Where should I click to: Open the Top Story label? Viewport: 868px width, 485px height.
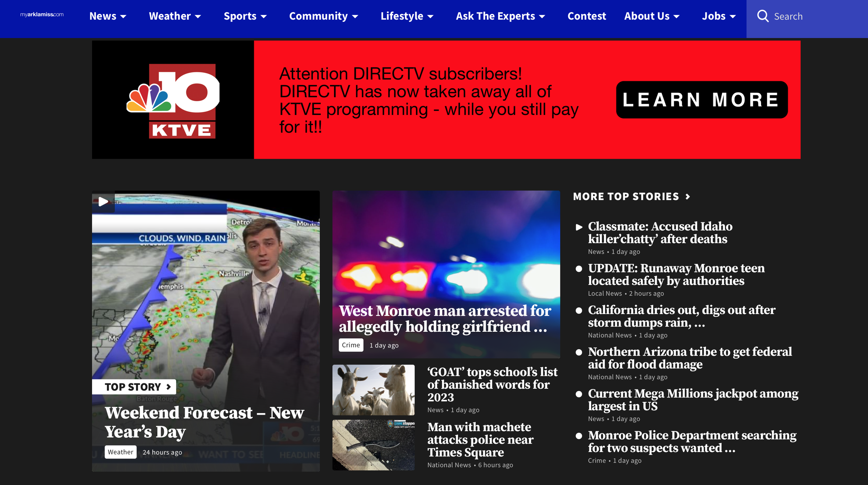click(x=134, y=387)
